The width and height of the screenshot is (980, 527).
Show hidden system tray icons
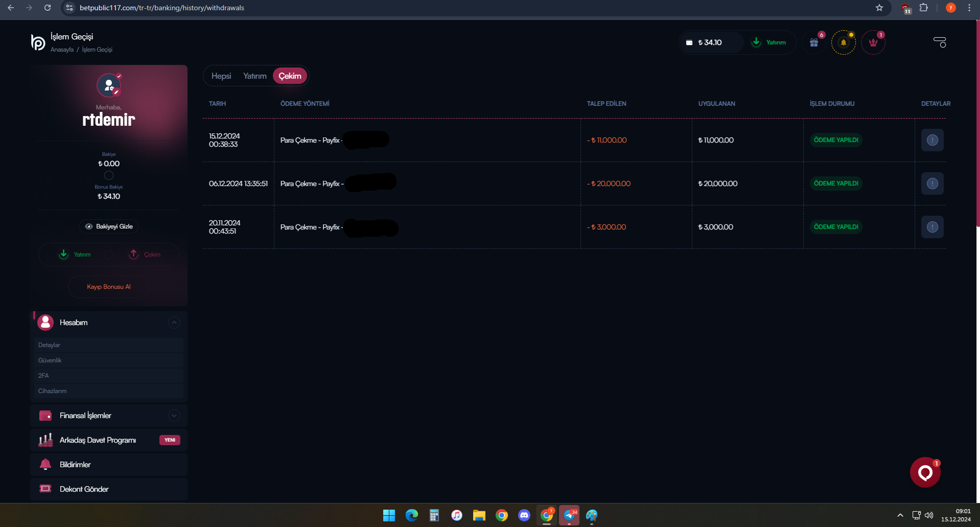(900, 515)
